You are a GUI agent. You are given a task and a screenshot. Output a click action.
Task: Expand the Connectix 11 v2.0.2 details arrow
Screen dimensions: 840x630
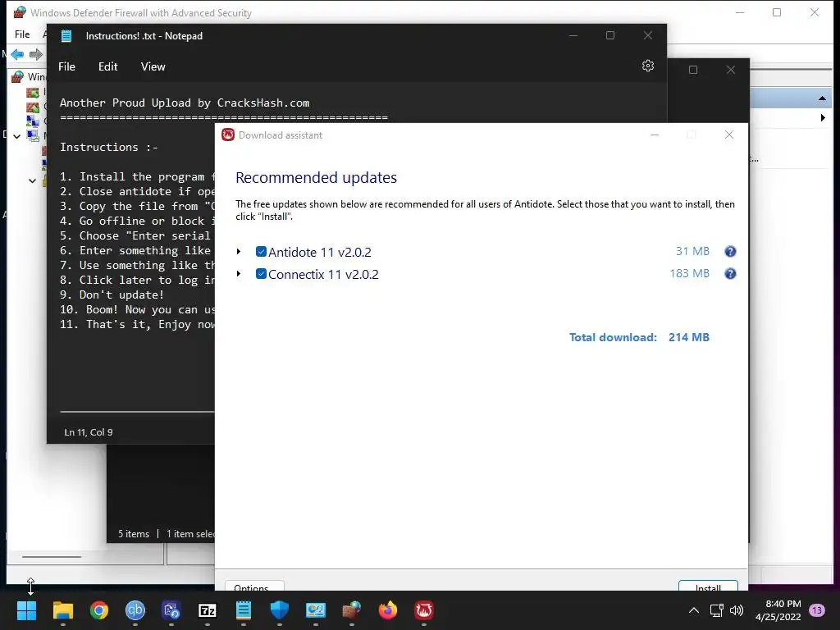pos(239,274)
